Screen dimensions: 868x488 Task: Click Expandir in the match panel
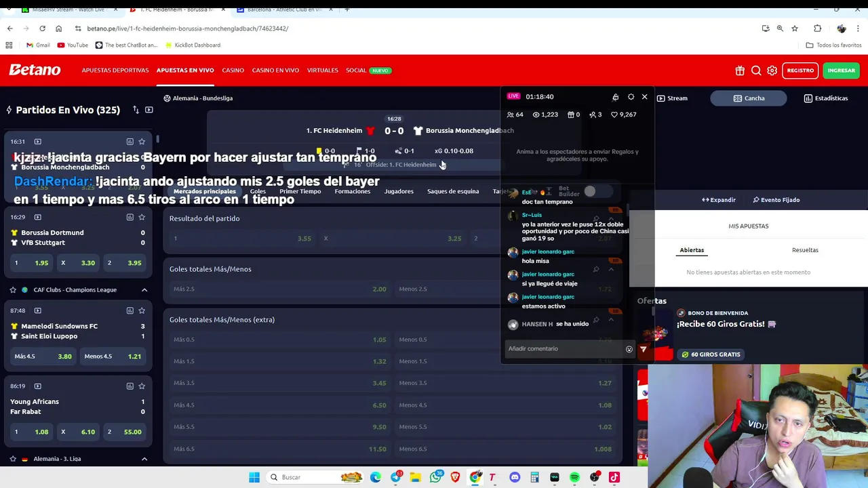pyautogui.click(x=718, y=200)
